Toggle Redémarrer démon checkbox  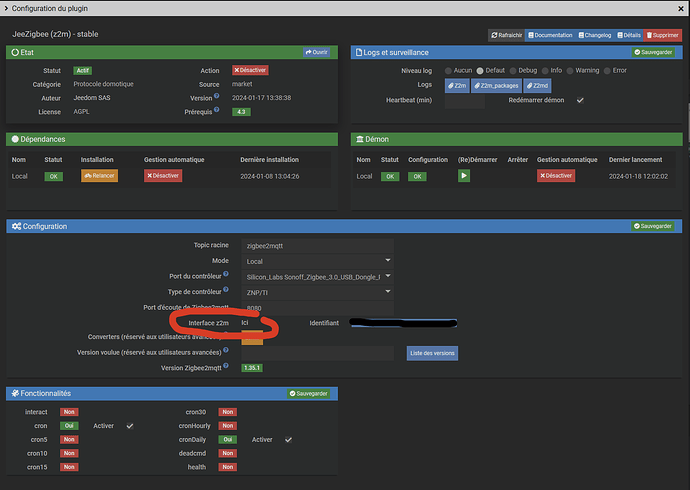pos(580,100)
